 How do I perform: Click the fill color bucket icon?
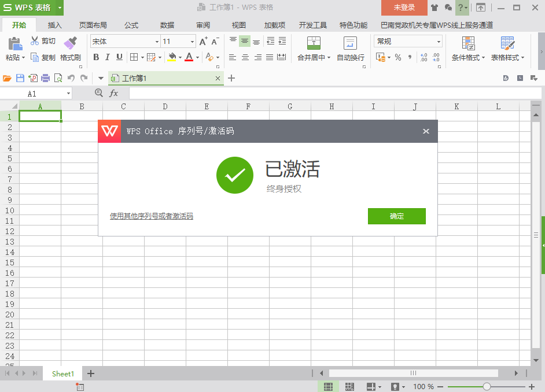point(172,57)
